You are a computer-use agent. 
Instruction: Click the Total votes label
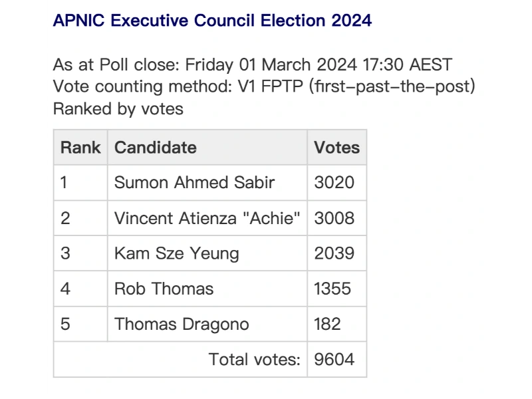click(255, 360)
